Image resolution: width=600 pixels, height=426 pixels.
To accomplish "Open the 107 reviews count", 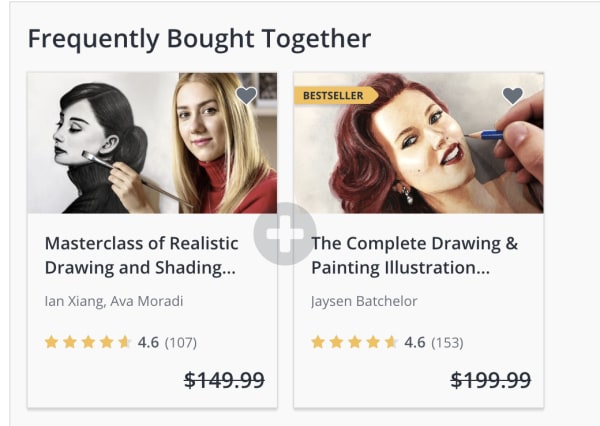I will point(181,342).
